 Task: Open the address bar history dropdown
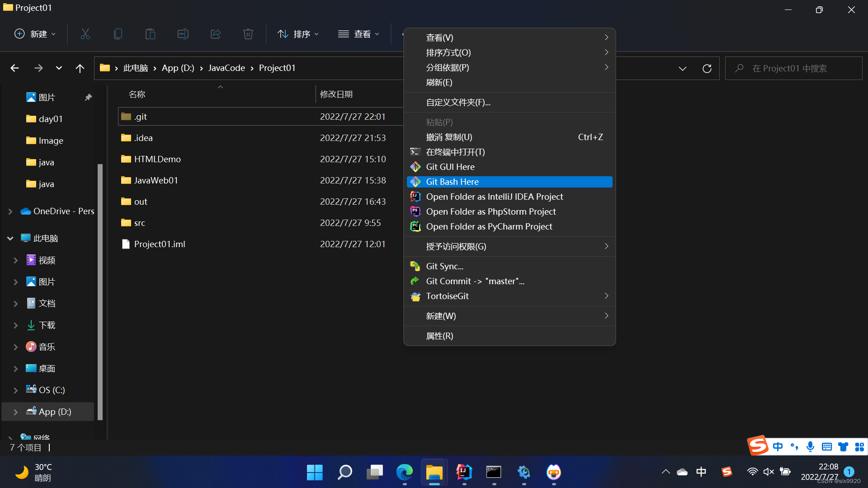tap(682, 68)
